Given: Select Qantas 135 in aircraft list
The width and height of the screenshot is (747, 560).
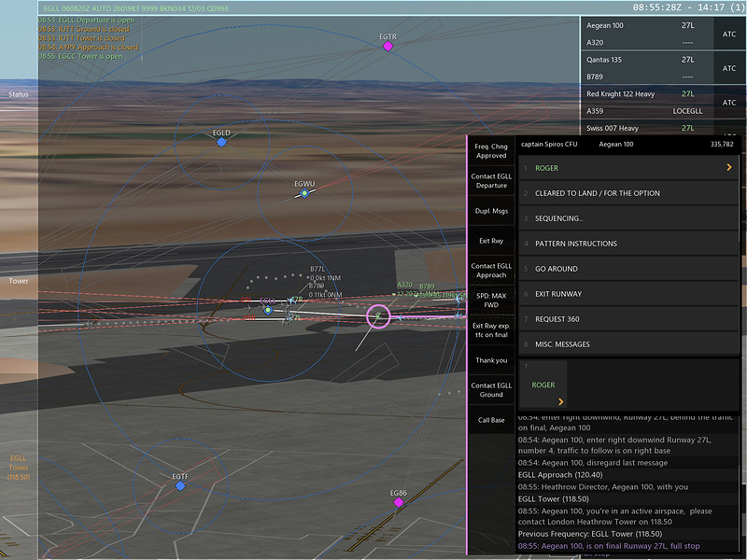Looking at the screenshot, I should click(x=646, y=68).
